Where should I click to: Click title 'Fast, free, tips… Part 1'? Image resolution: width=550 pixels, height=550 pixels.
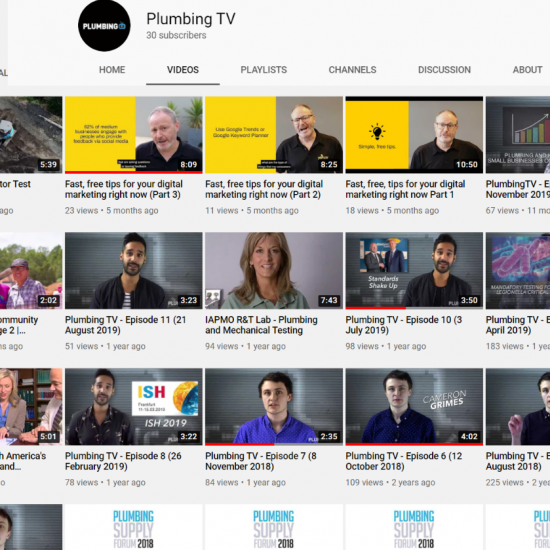click(x=405, y=189)
